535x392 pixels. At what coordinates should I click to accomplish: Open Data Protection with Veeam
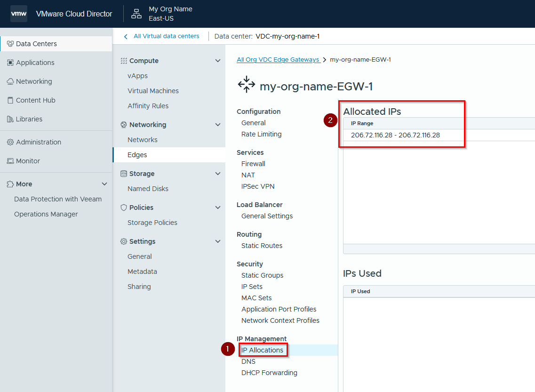coord(58,199)
